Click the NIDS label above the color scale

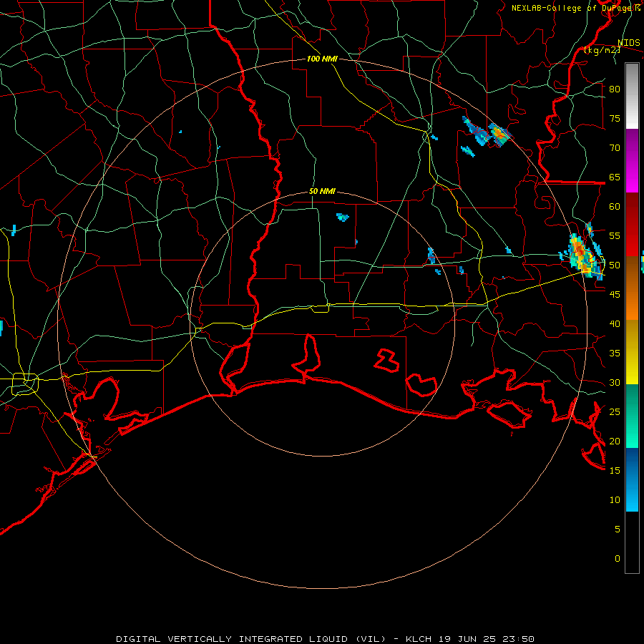(629, 43)
